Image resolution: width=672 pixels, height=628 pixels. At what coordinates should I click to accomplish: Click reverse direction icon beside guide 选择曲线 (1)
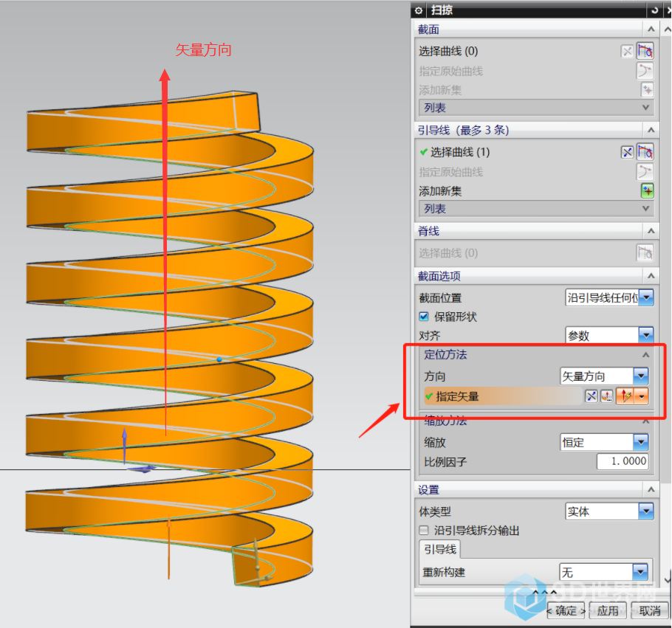pos(627,152)
